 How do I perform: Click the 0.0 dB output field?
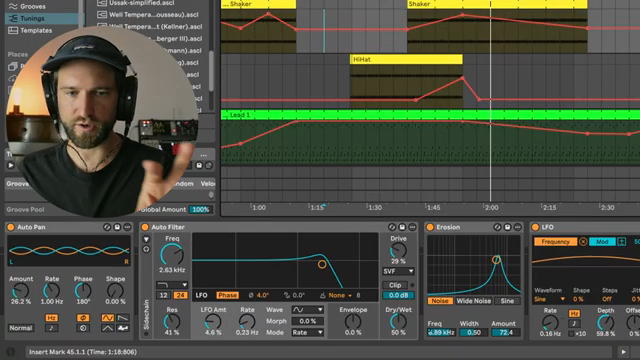pyautogui.click(x=398, y=295)
